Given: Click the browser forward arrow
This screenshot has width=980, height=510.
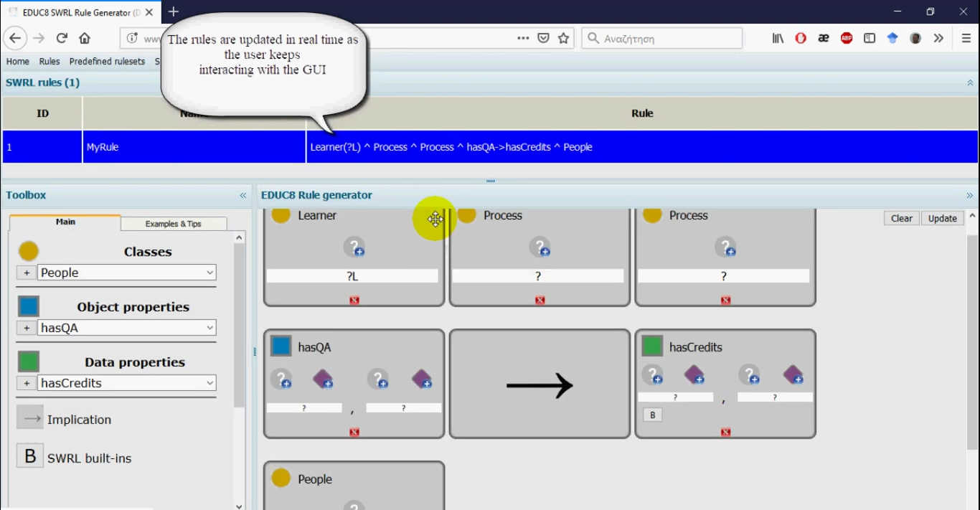Looking at the screenshot, I should pos(39,38).
